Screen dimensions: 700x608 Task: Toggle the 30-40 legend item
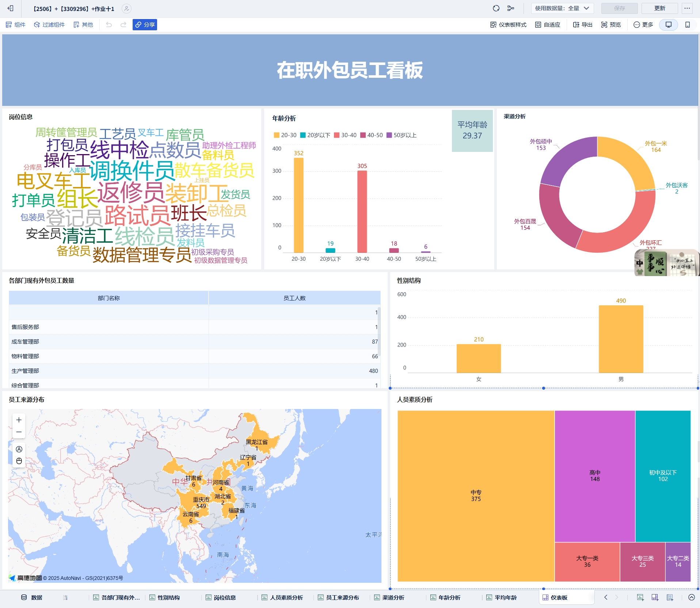(x=345, y=135)
